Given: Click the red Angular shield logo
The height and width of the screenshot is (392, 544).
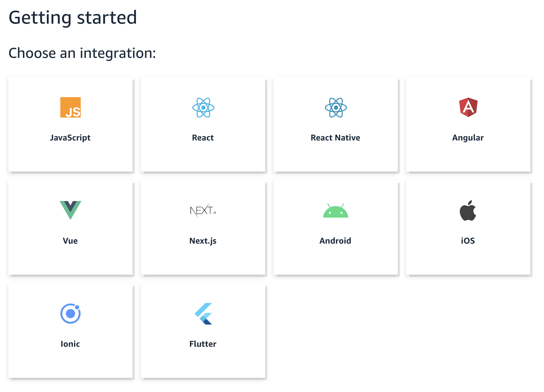Looking at the screenshot, I should 468,107.
